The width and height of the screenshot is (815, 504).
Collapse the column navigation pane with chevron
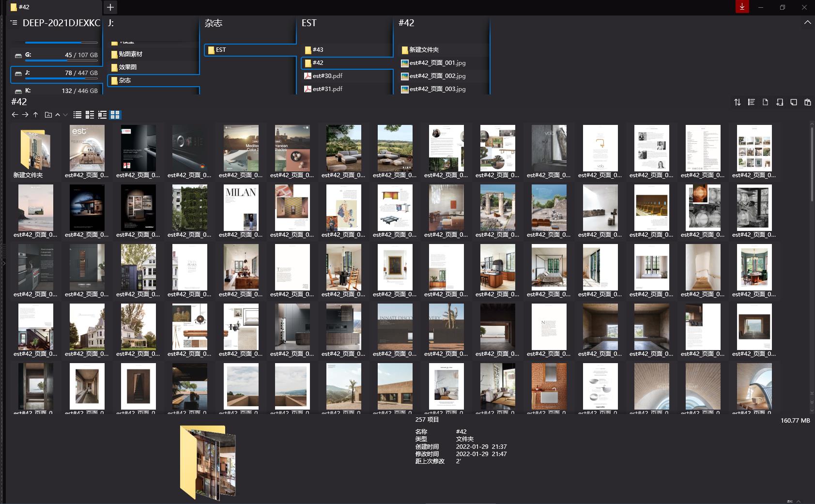pyautogui.click(x=807, y=23)
